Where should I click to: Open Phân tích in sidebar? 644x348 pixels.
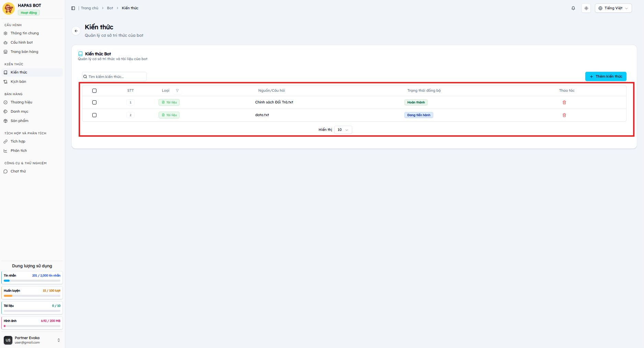pyautogui.click(x=32, y=151)
